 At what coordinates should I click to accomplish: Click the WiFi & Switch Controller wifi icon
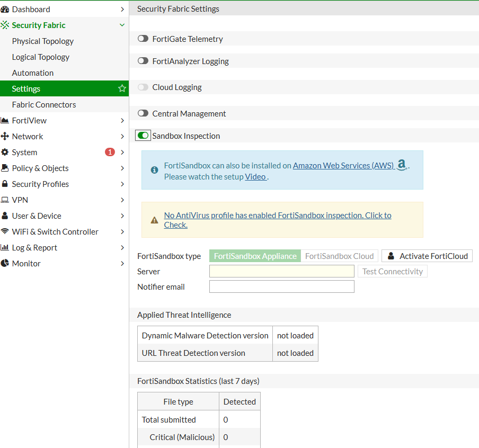[x=5, y=231]
